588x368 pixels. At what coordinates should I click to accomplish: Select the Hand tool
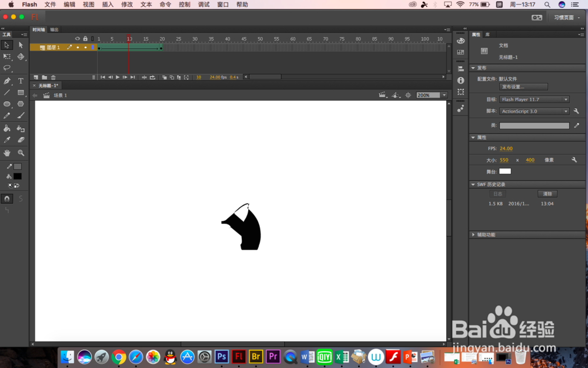tap(6, 153)
